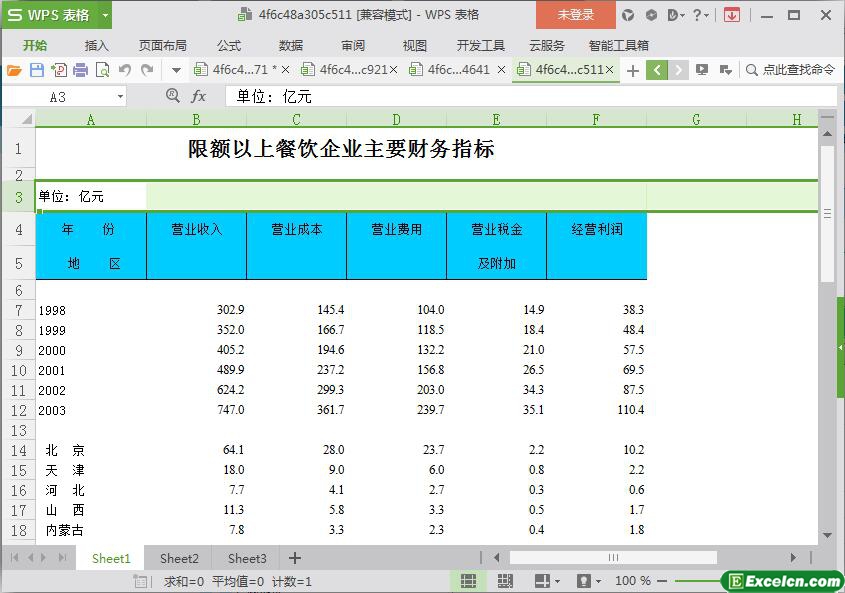Click the Save icon in quick toolbar
This screenshot has width=845, height=593.
(x=36, y=70)
